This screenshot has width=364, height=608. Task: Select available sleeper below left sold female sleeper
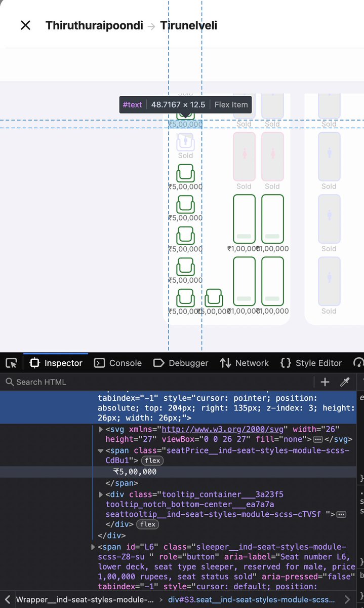point(244,218)
